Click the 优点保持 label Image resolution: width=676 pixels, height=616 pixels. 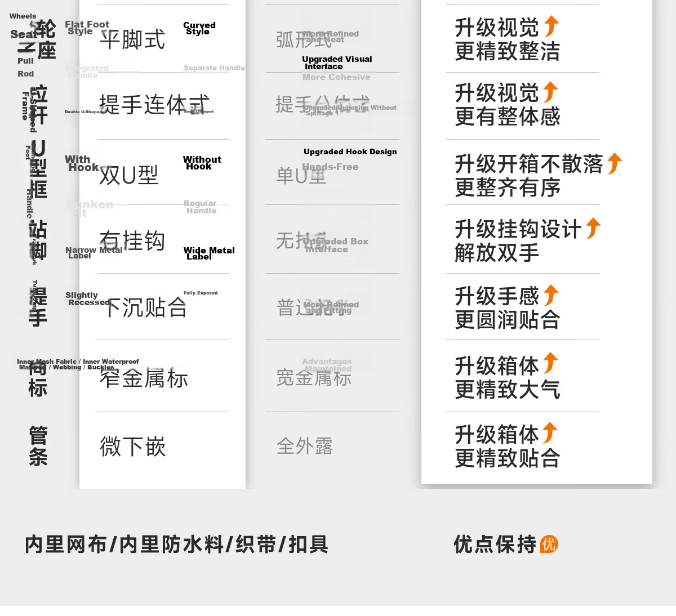pyautogui.click(x=495, y=544)
